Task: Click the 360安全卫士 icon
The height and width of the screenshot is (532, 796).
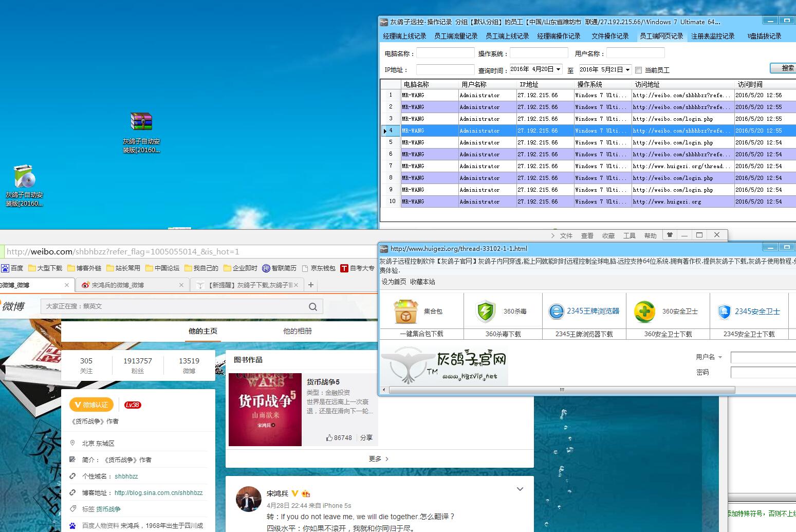Action: coord(644,311)
